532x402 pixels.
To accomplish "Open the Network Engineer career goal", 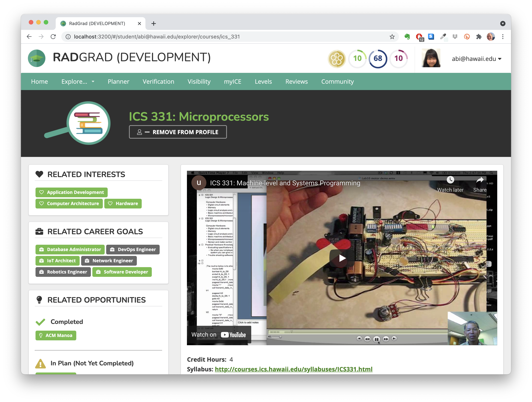I will (x=109, y=261).
